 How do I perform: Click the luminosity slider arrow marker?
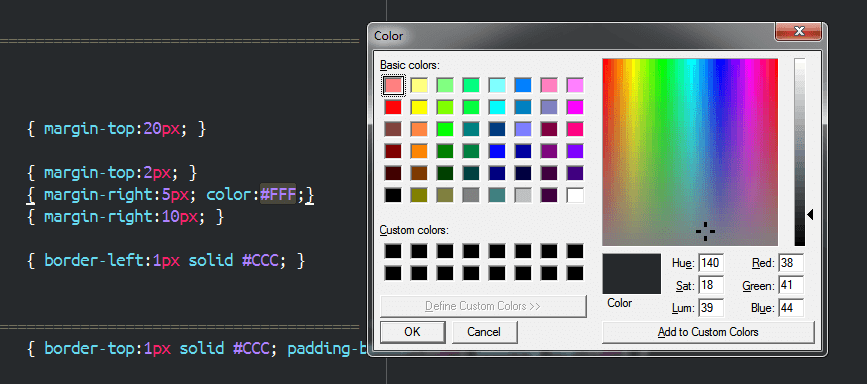pos(809,214)
